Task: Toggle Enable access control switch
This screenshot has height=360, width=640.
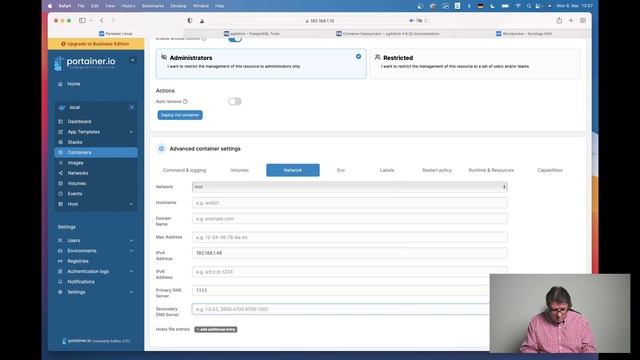Action: 235,39
